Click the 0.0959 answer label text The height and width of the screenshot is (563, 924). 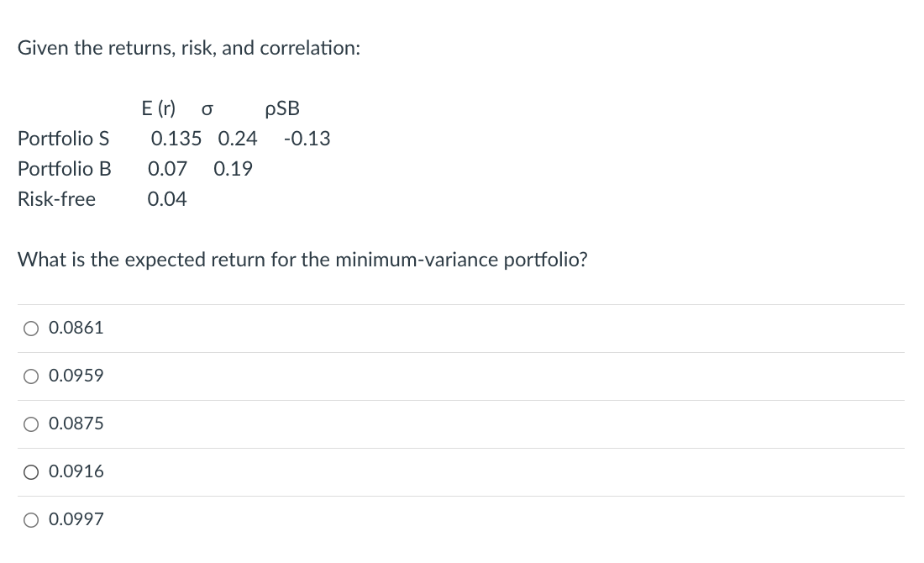[x=76, y=376]
